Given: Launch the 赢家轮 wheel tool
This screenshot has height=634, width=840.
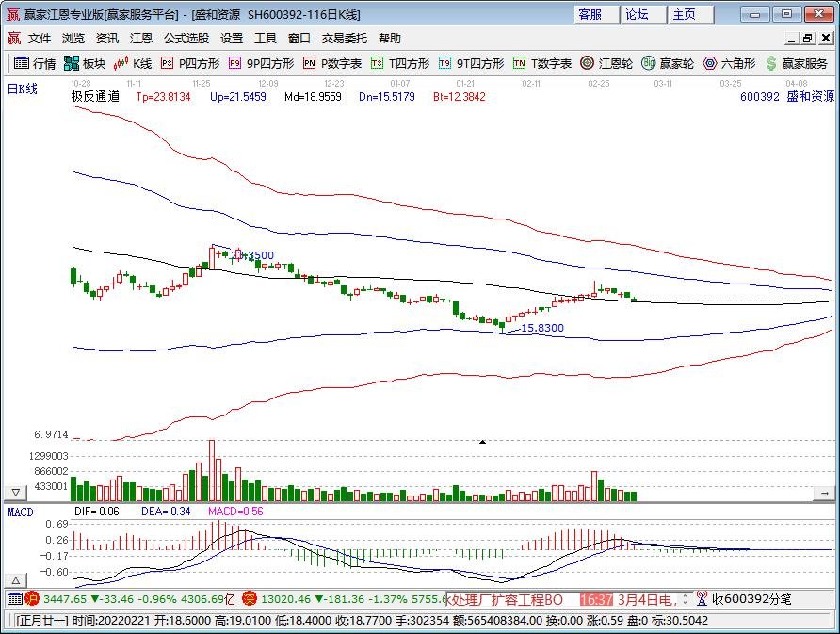Looking at the screenshot, I should tap(668, 63).
